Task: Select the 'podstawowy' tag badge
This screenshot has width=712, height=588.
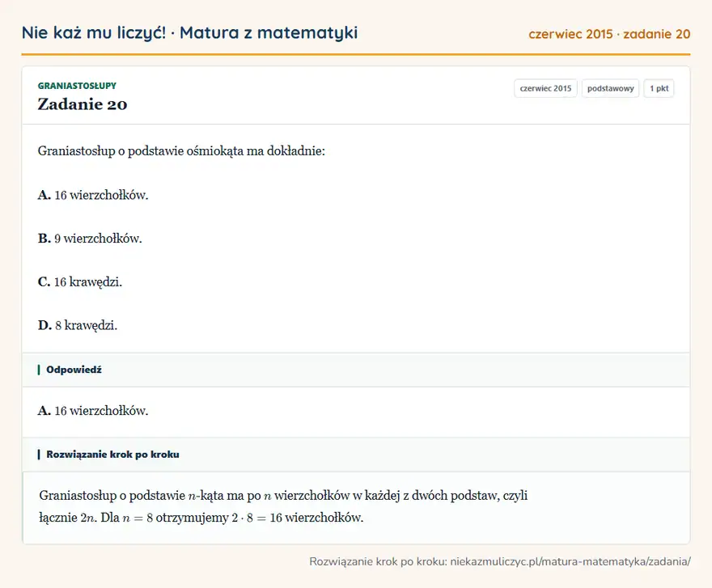Action: click(x=610, y=88)
